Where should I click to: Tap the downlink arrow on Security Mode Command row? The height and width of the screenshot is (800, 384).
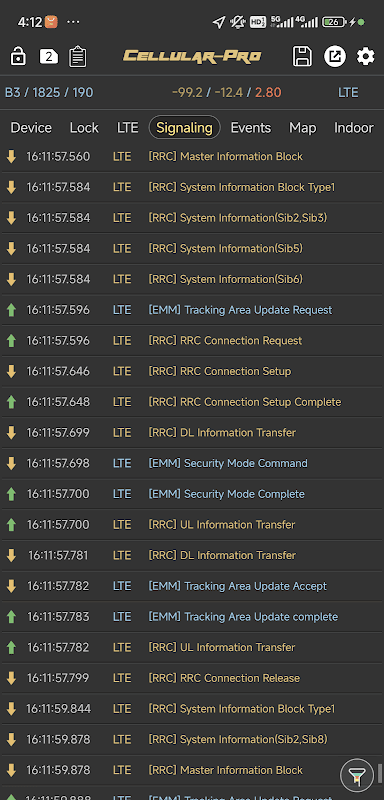(x=11, y=463)
